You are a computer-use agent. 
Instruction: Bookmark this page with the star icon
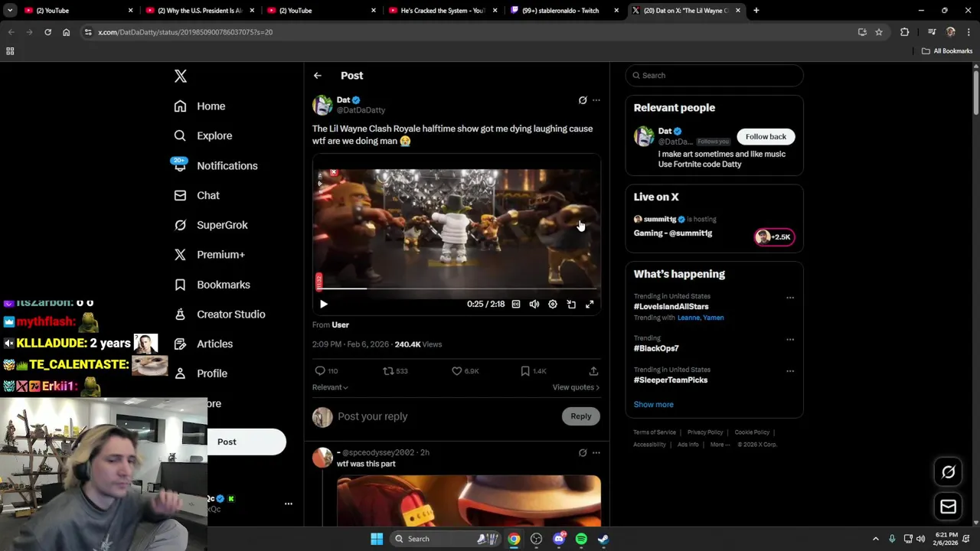879,32
